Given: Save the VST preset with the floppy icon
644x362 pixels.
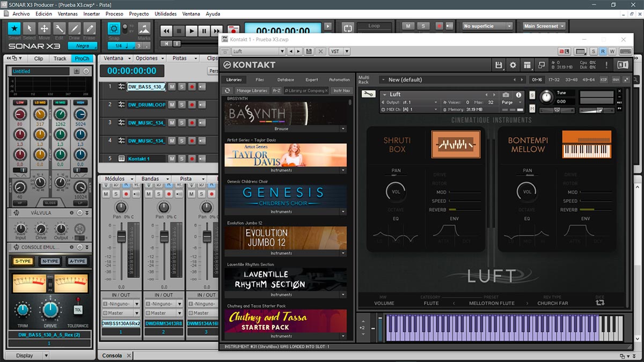Looking at the screenshot, I should click(309, 51).
